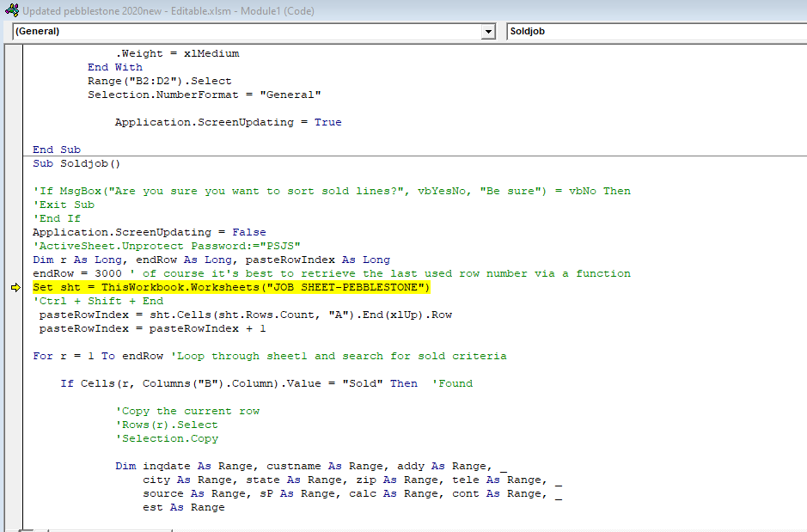Screen dimensions: 807x532
Task: Click the Range("B2:D2").Select line
Action: pos(160,82)
